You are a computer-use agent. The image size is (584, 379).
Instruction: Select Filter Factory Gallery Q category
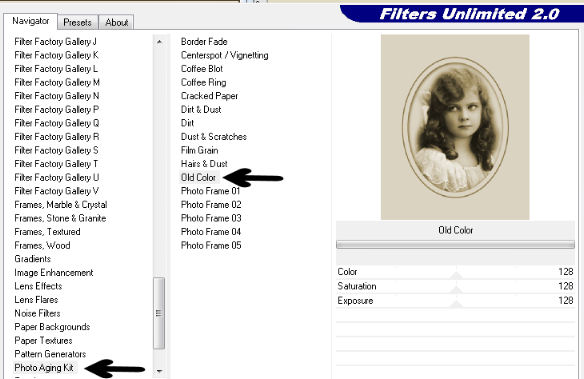coord(57,123)
